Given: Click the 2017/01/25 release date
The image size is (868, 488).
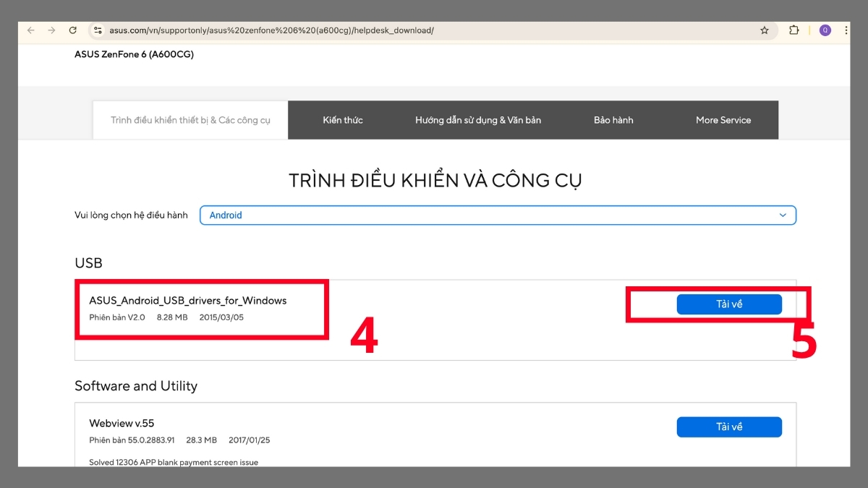Looking at the screenshot, I should (x=250, y=440).
